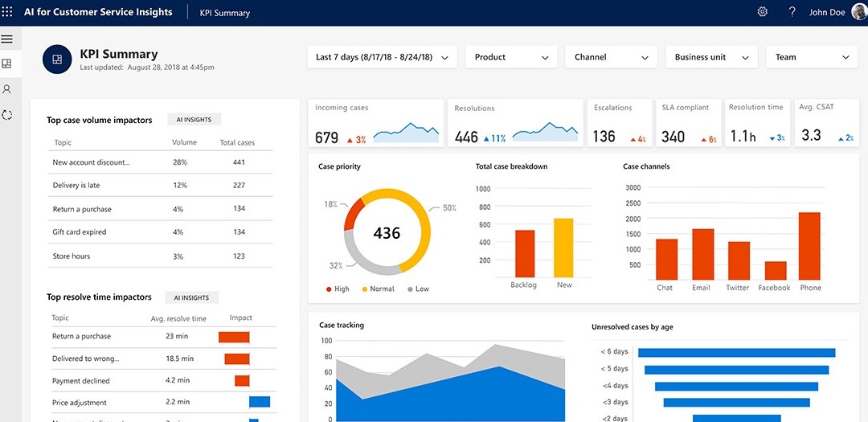
Task: Click the John Doe profile avatar
Action: [858, 12]
